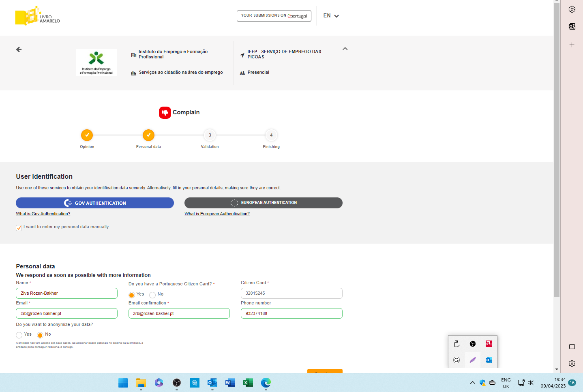
Task: Click the volume speaker tray icon
Action: (531, 383)
